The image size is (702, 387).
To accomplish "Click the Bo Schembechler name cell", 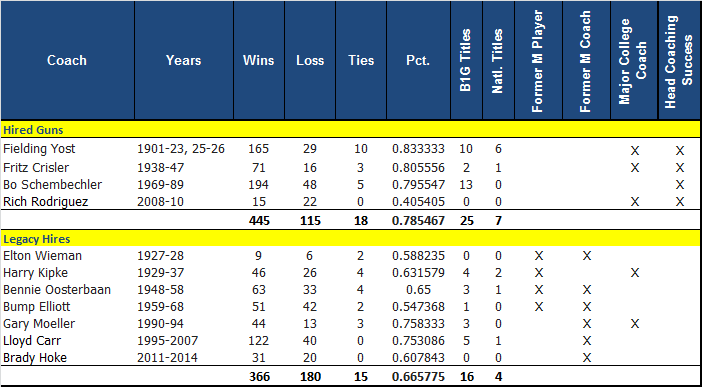I will click(52, 185).
